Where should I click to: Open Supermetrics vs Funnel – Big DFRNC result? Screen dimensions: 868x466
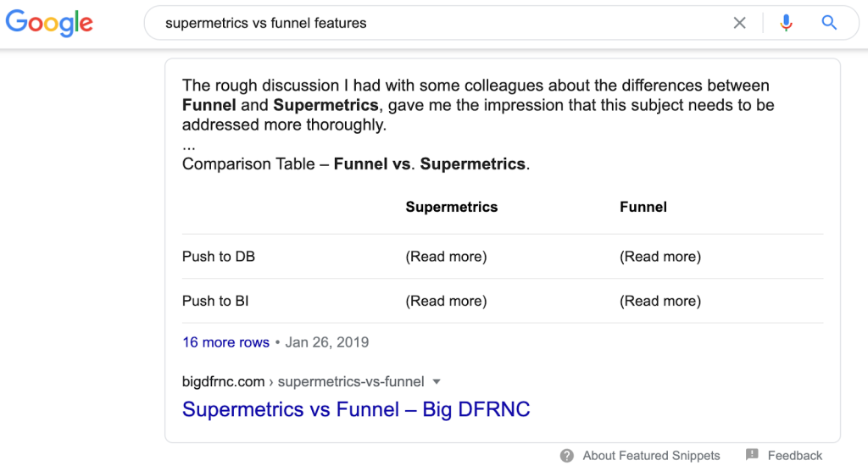(x=356, y=409)
